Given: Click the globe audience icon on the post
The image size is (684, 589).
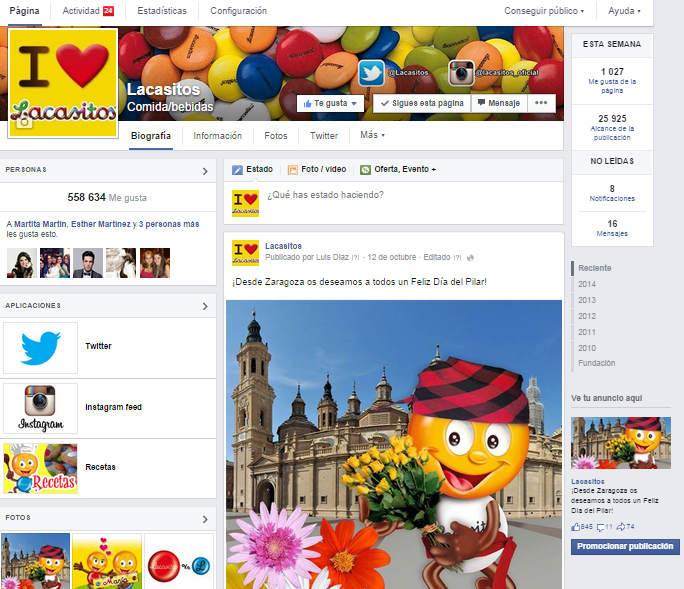Looking at the screenshot, I should pyautogui.click(x=470, y=258).
